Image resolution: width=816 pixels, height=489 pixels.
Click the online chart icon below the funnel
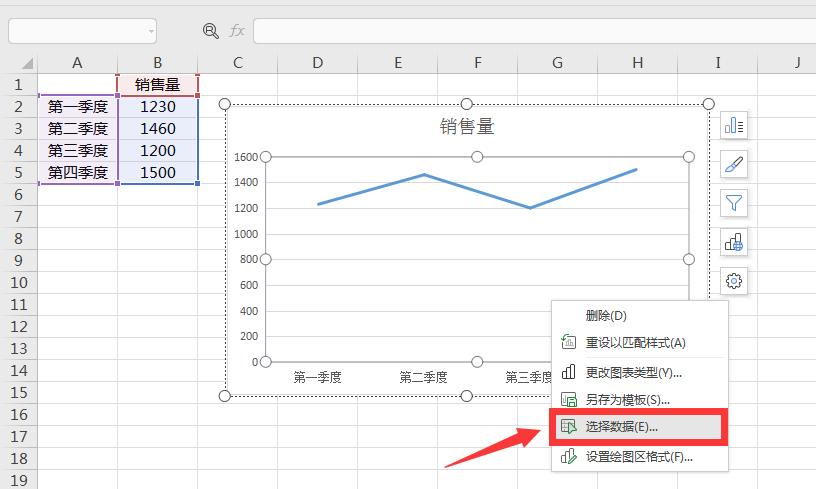click(734, 242)
